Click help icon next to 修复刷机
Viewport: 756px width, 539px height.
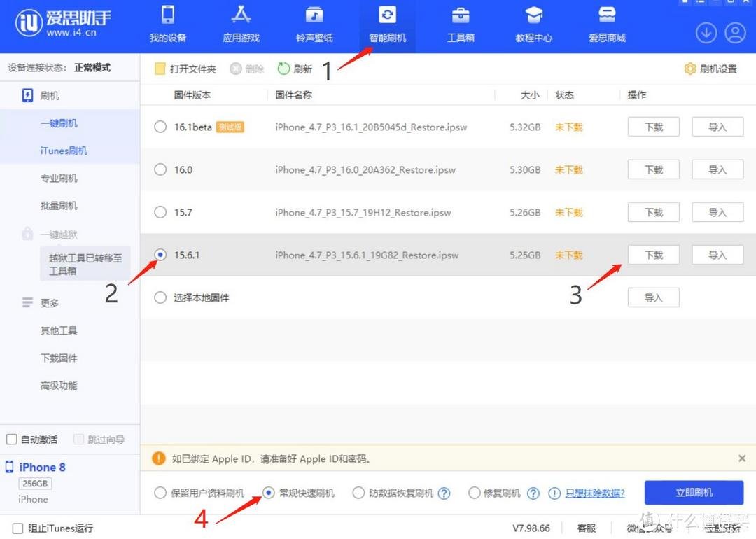[x=533, y=493]
